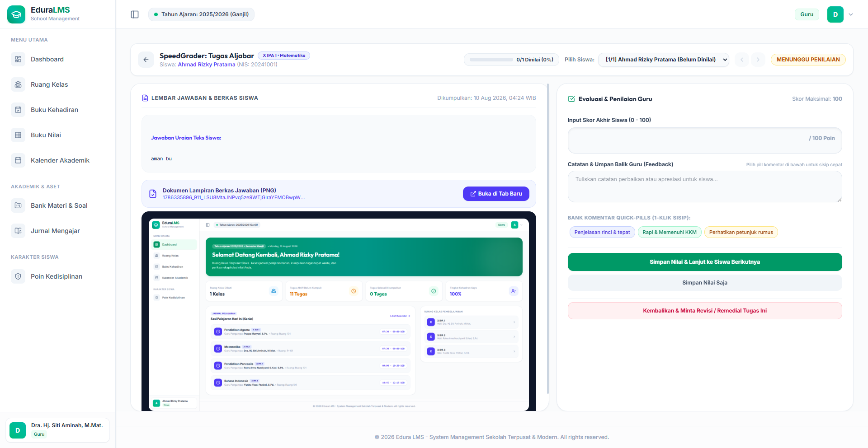Click previous student chevron arrow
The image size is (868, 448).
(742, 60)
